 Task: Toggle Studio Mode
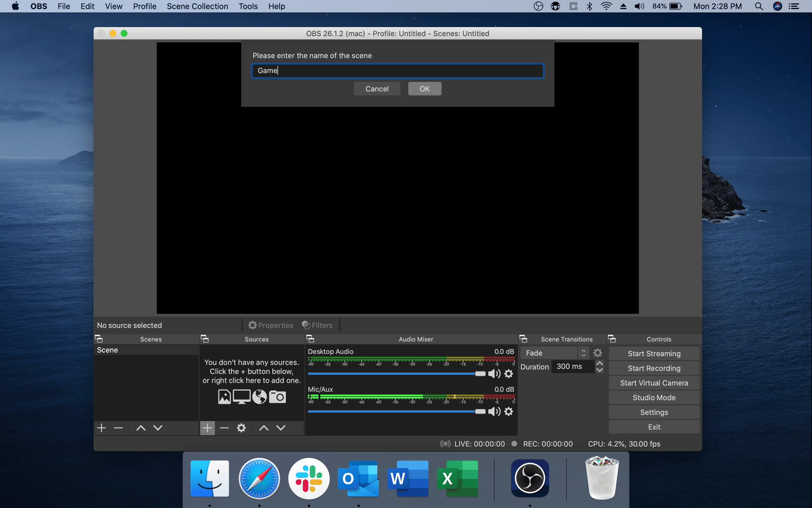654,397
